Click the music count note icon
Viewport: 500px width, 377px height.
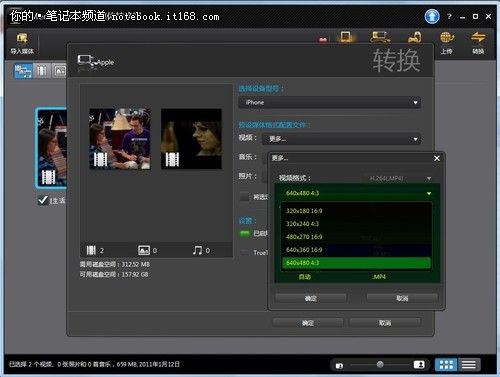click(x=197, y=250)
